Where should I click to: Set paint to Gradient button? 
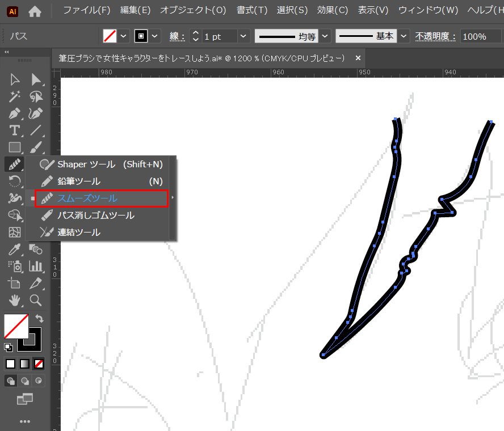25,364
